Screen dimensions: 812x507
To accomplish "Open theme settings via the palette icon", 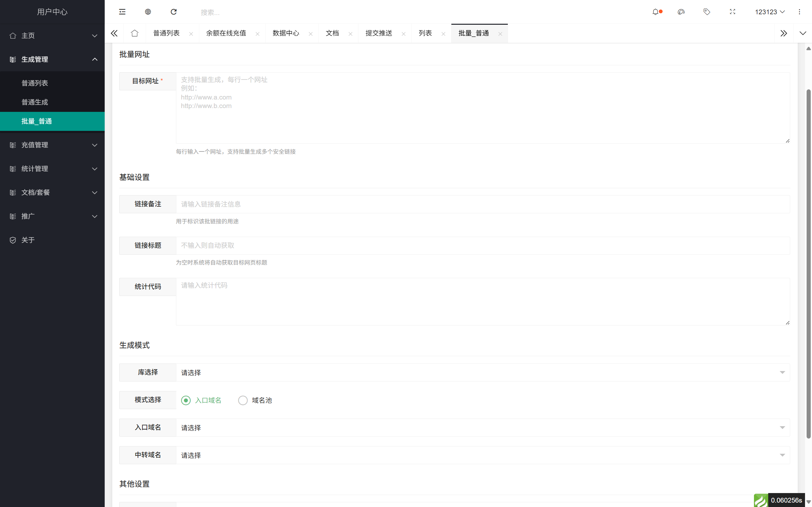I will coord(681,12).
